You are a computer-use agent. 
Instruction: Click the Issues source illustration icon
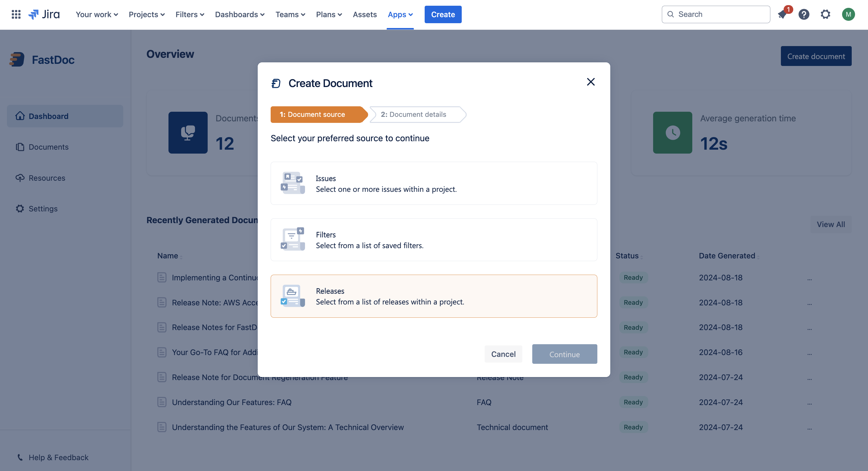[x=292, y=183]
